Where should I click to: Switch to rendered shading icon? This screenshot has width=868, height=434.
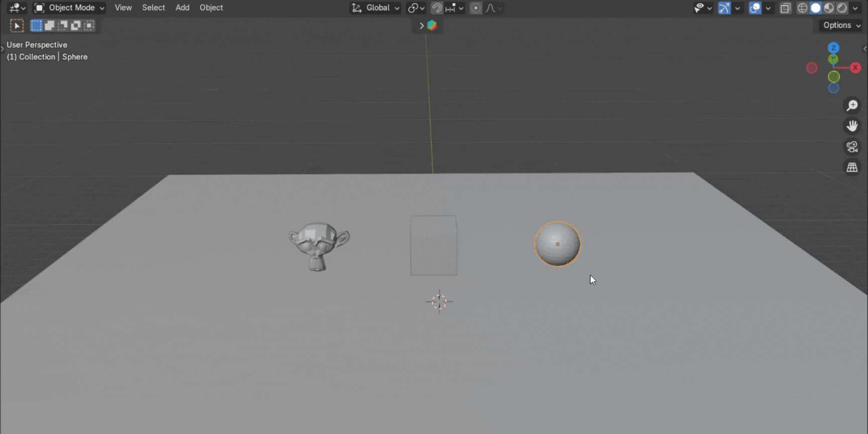point(842,8)
